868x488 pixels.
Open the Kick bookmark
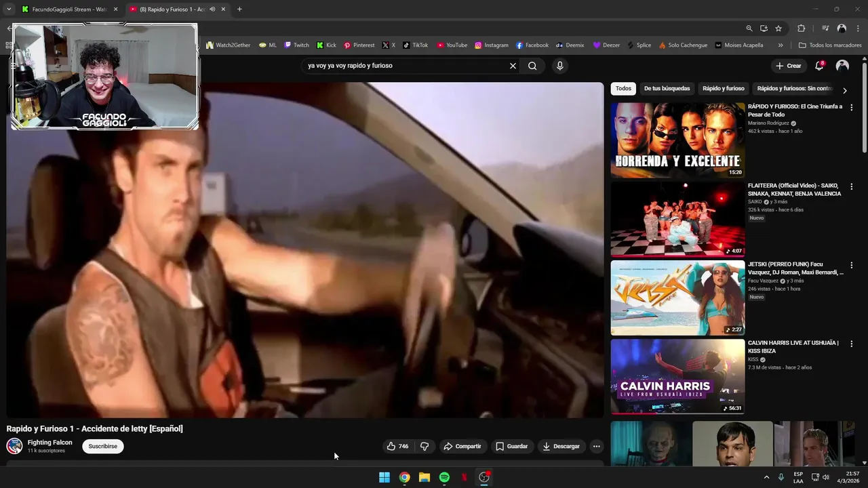tap(326, 45)
